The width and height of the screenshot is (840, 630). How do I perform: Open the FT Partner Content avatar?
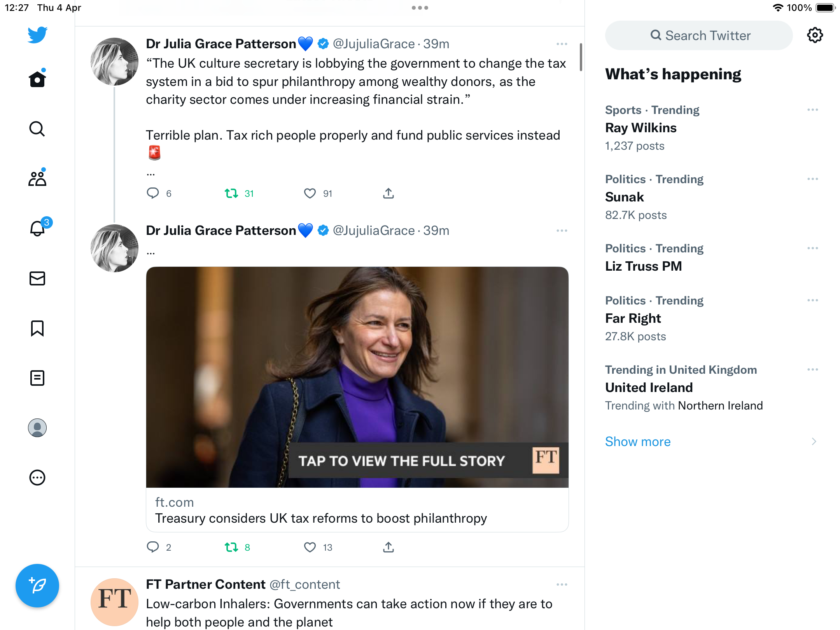114,602
